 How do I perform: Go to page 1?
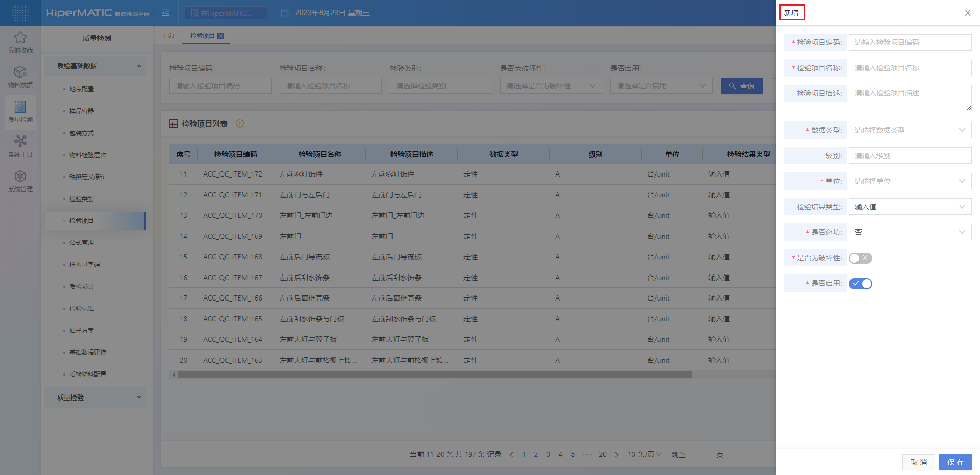(x=524, y=454)
